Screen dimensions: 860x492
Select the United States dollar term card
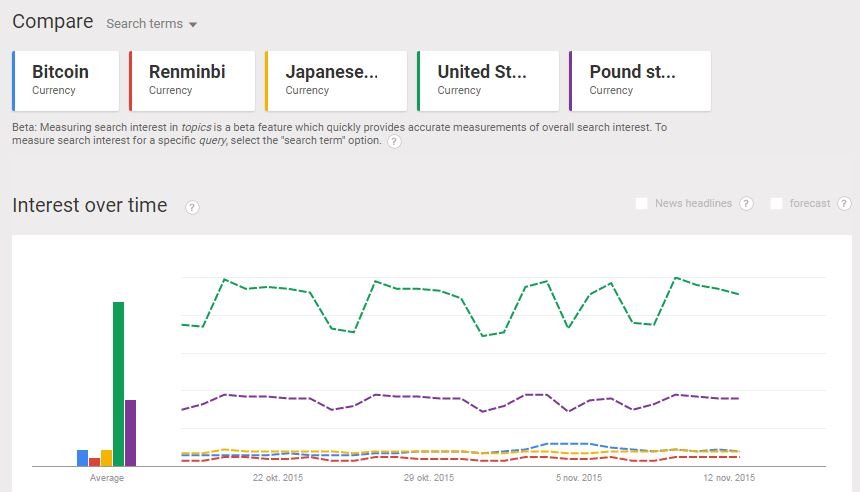(488, 81)
